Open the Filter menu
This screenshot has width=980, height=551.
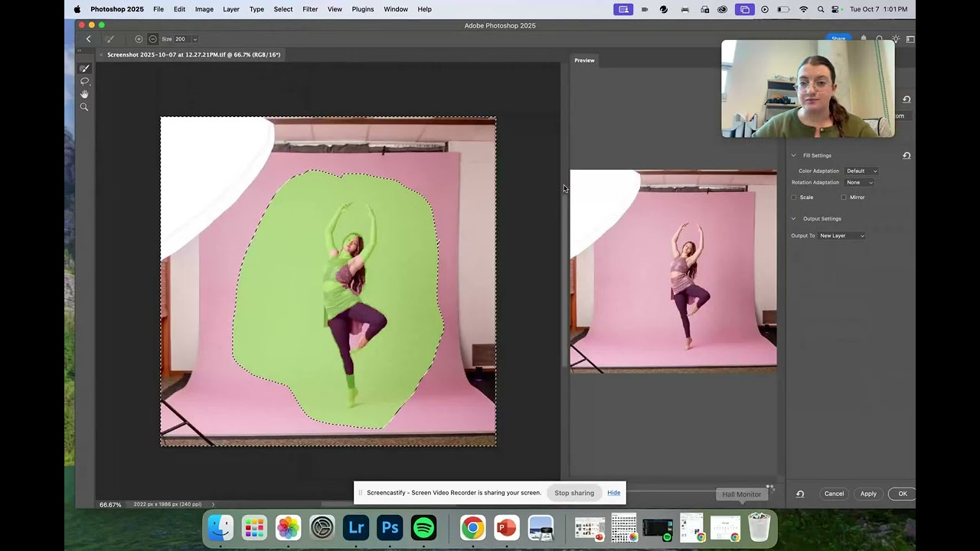coord(310,9)
